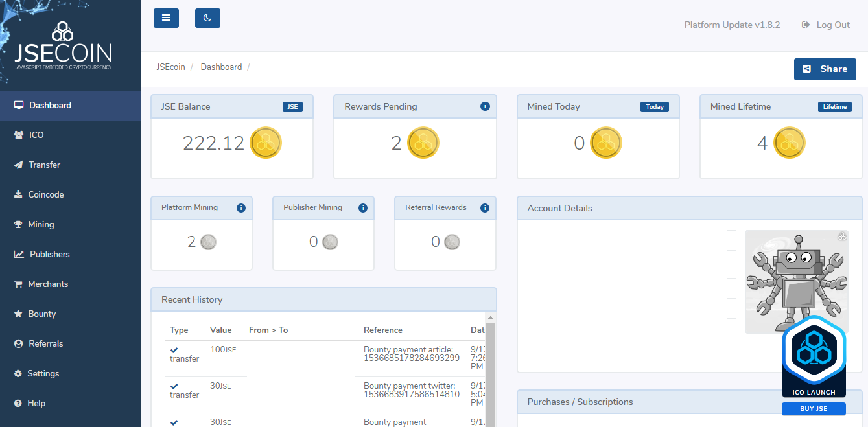The image size is (868, 427).
Task: Click the checkmark on the 100JSE transfer
Action: [174, 350]
